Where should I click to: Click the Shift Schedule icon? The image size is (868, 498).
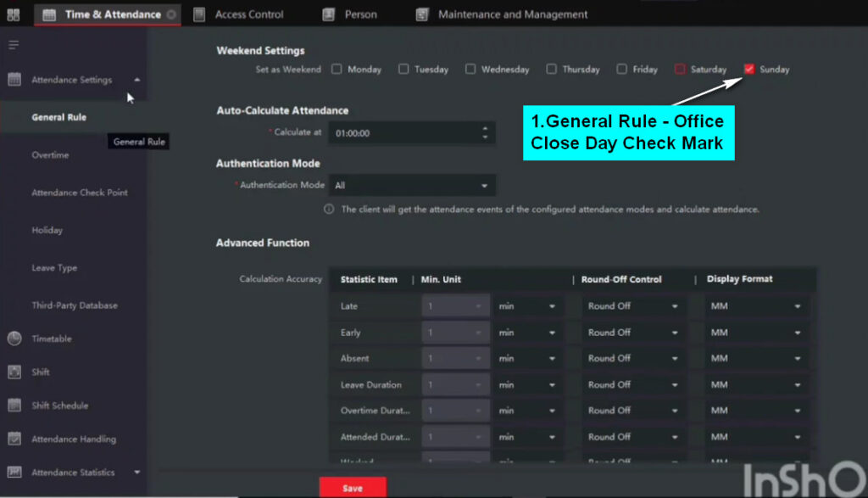[14, 406]
